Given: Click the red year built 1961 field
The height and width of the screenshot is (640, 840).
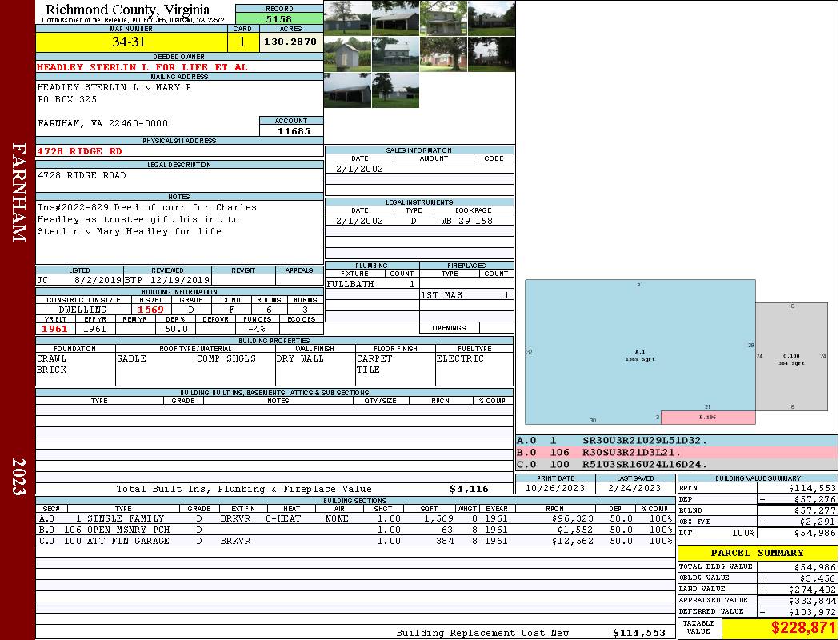Looking at the screenshot, I should [55, 329].
